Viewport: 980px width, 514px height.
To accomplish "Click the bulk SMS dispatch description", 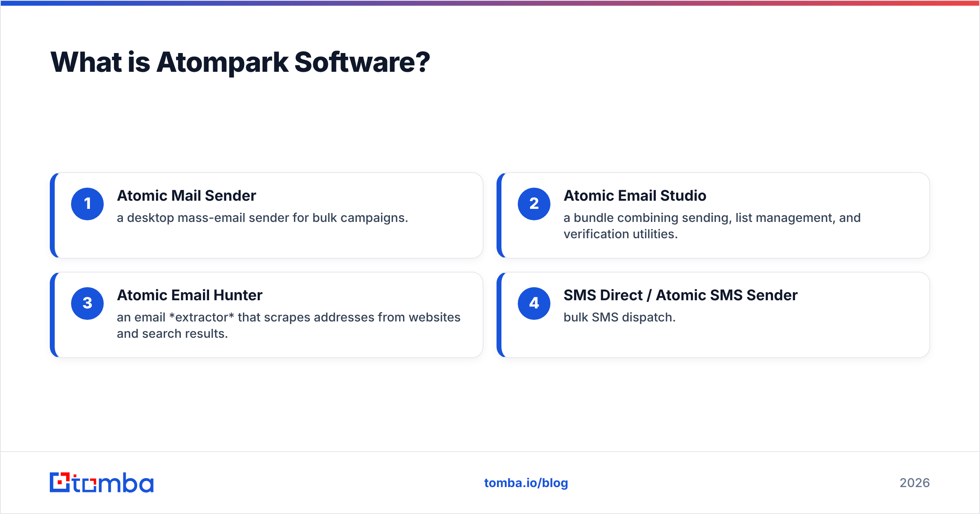I will coord(619,317).
